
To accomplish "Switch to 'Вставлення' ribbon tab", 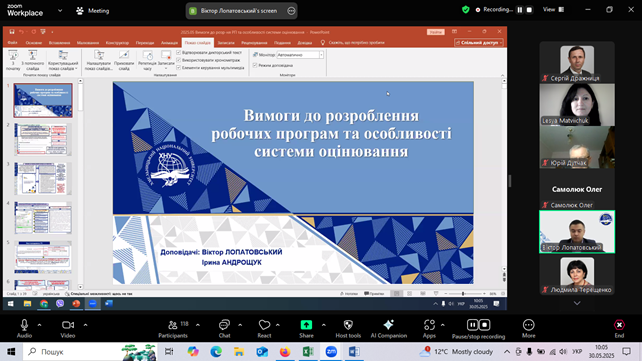I will 59,43.
